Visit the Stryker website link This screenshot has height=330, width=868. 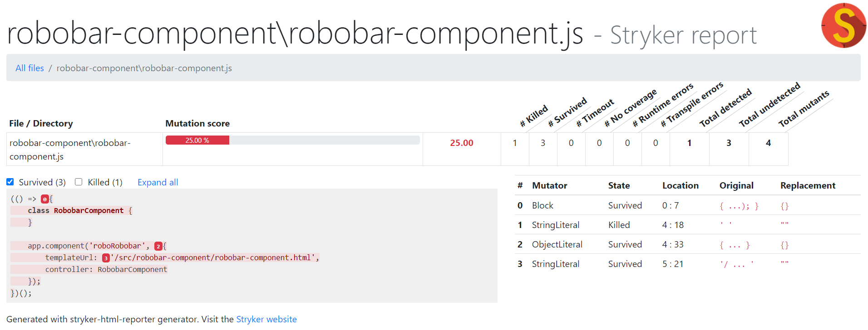click(266, 319)
